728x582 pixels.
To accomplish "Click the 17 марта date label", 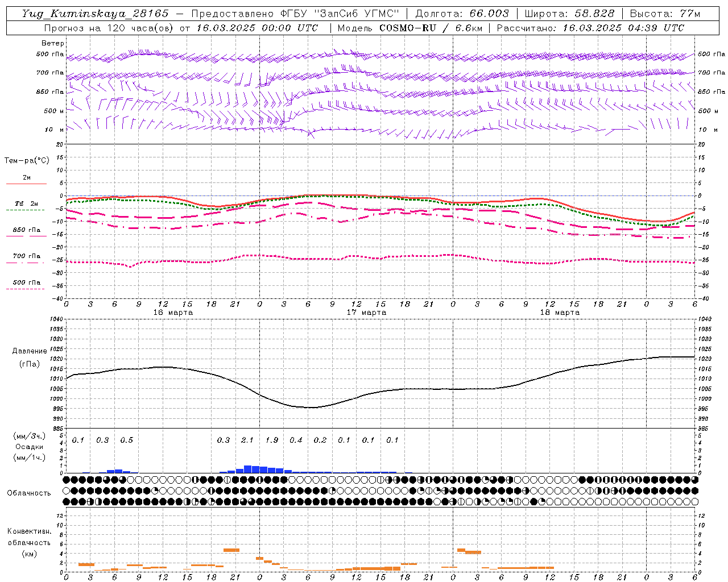I will click(x=366, y=313).
